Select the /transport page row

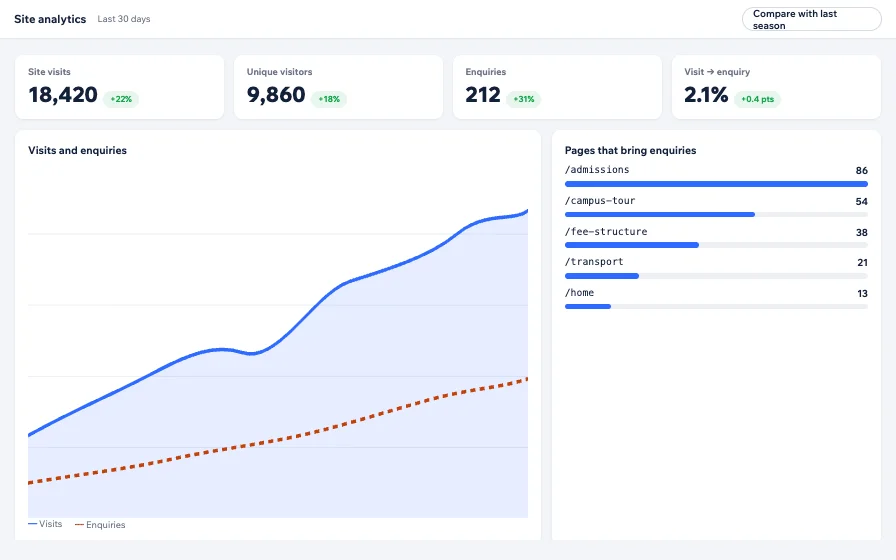click(x=716, y=267)
